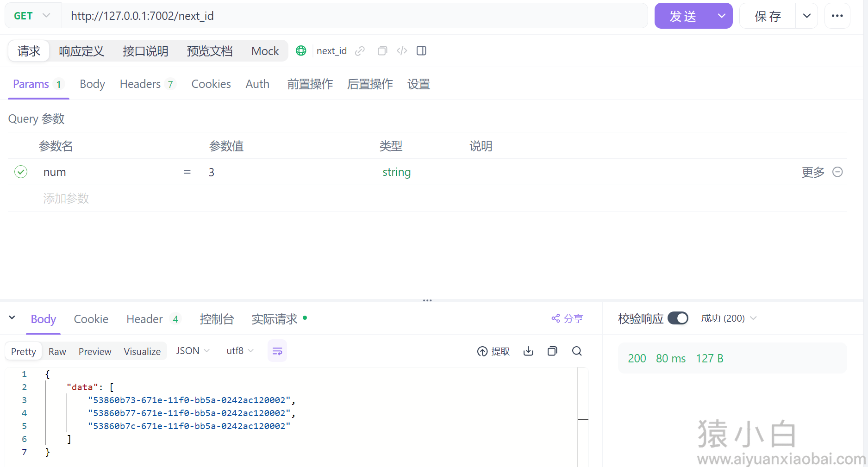The width and height of the screenshot is (868, 467).
Task: Click the purple send button
Action: (x=683, y=16)
